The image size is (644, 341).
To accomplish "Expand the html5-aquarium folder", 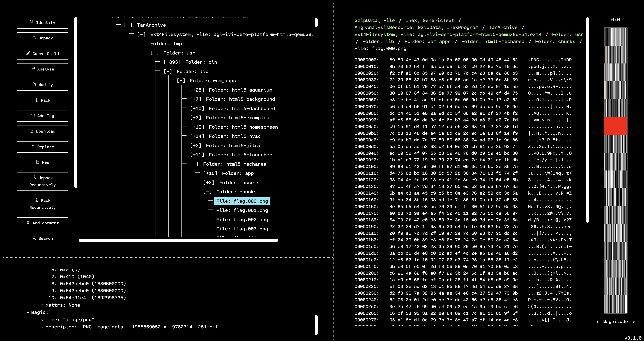I will [x=197, y=90].
